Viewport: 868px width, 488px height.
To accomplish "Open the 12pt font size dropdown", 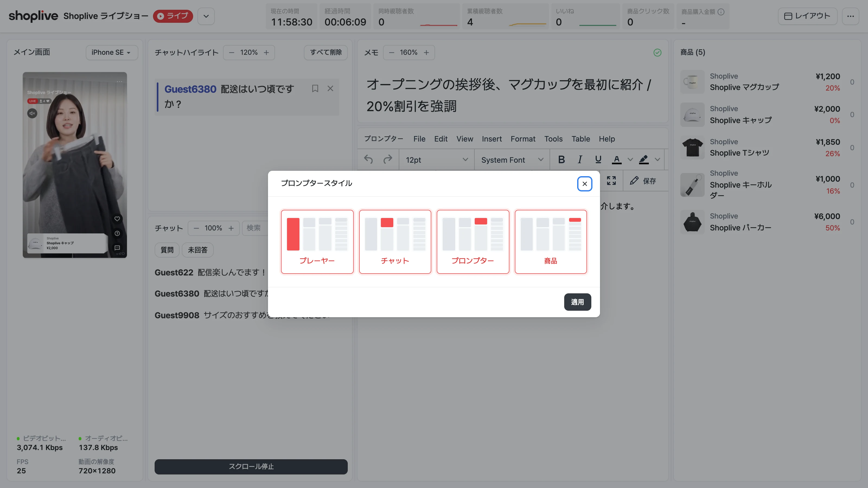I will [437, 160].
